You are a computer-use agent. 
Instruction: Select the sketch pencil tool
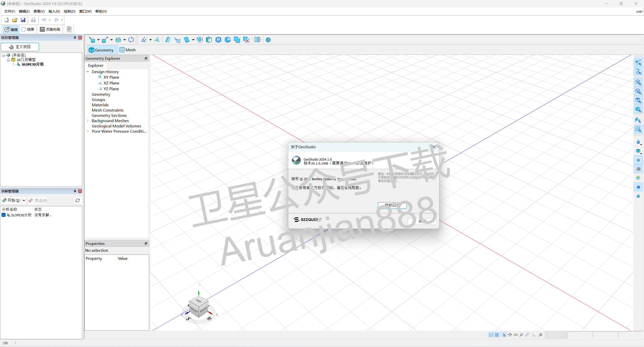[144, 40]
